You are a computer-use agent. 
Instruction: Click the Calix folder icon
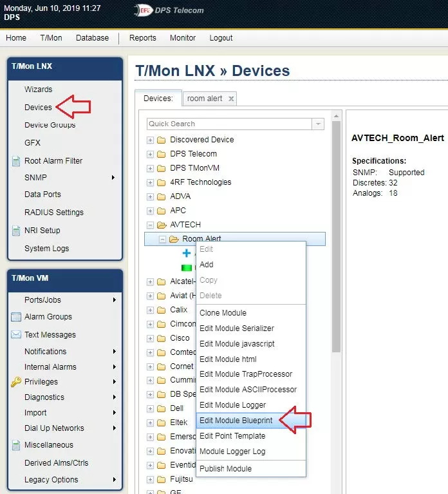coord(161,310)
